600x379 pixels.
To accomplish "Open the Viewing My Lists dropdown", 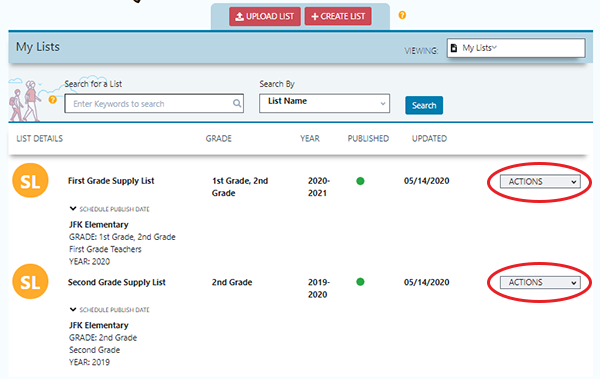I will (x=516, y=48).
